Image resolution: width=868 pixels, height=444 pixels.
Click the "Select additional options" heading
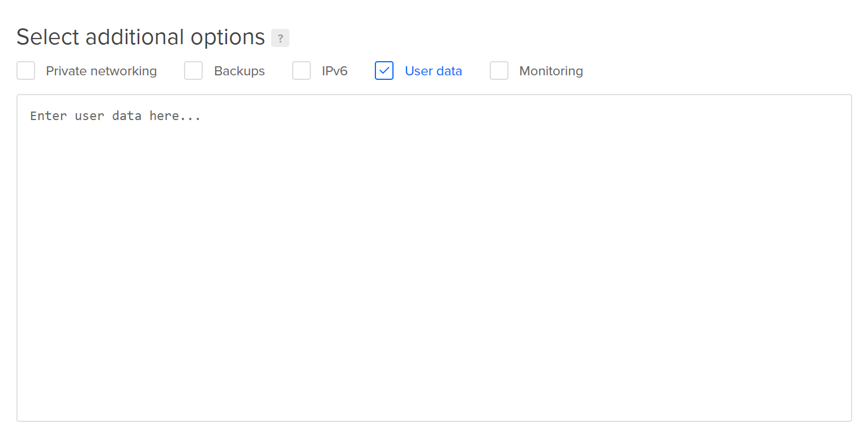pyautogui.click(x=141, y=37)
